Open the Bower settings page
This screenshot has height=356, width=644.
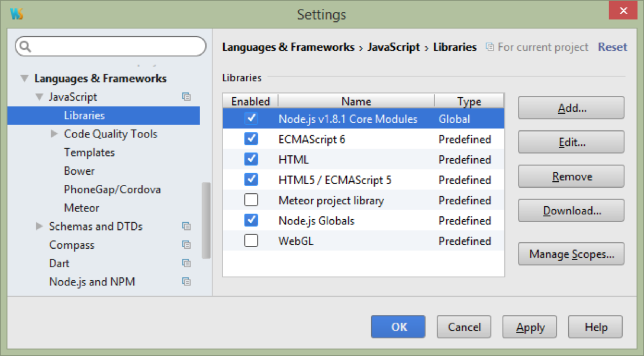pos(79,171)
